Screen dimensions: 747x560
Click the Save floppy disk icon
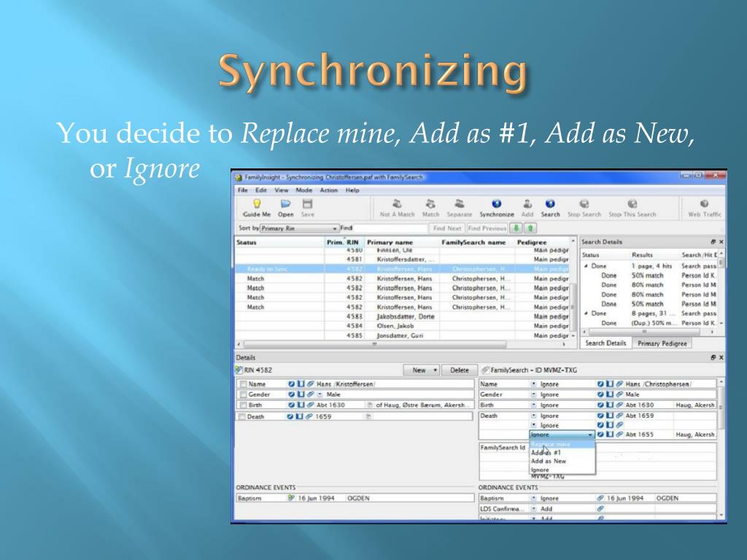click(307, 204)
